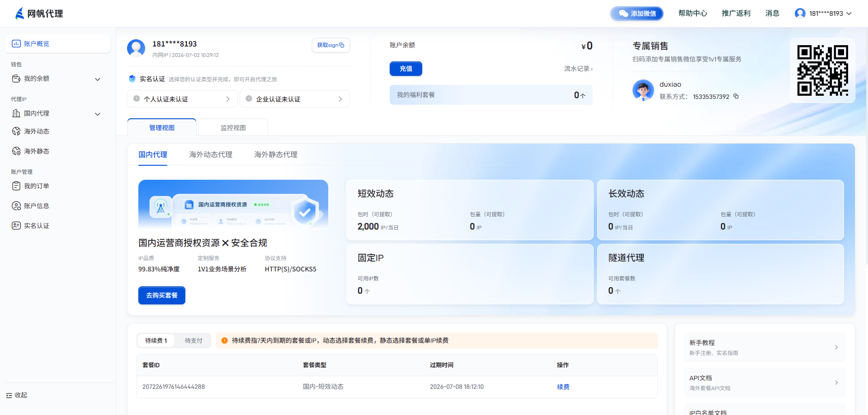Click the 国内代理 building icon
868x415 pixels.
pos(16,113)
